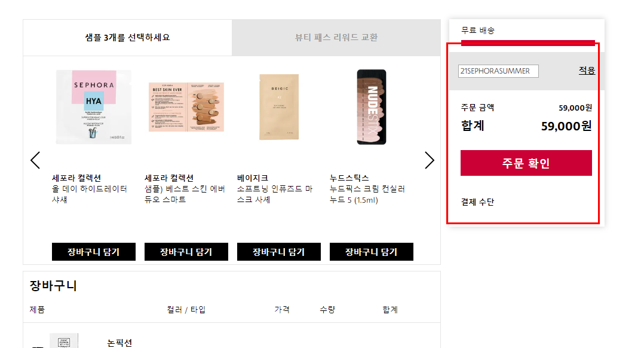Add 누드스틱스 컨실러 sample to cart

pyautogui.click(x=372, y=252)
